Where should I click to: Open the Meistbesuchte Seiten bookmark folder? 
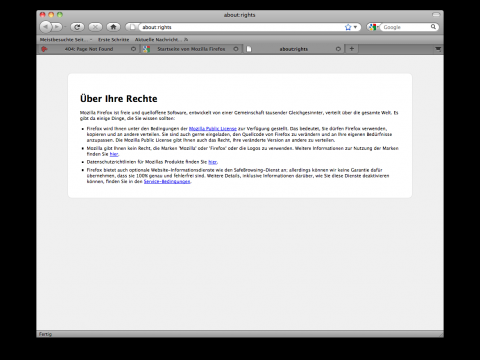66,40
